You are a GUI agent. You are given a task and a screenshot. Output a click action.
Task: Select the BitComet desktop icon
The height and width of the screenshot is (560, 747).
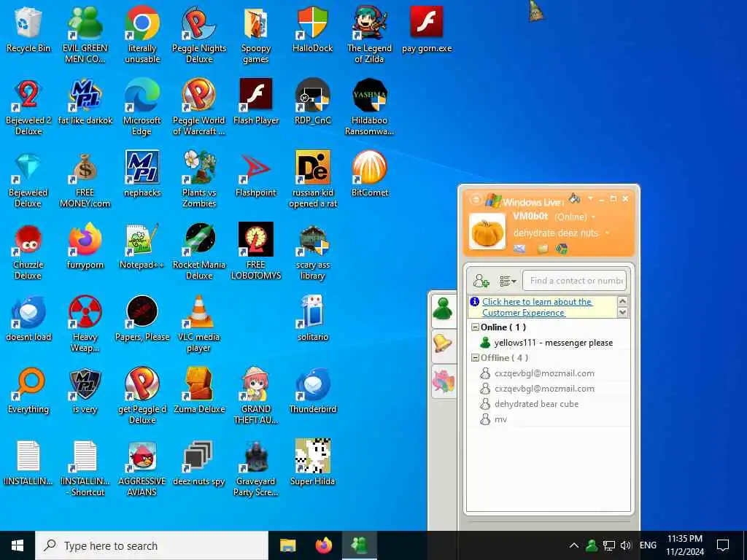[x=369, y=174]
